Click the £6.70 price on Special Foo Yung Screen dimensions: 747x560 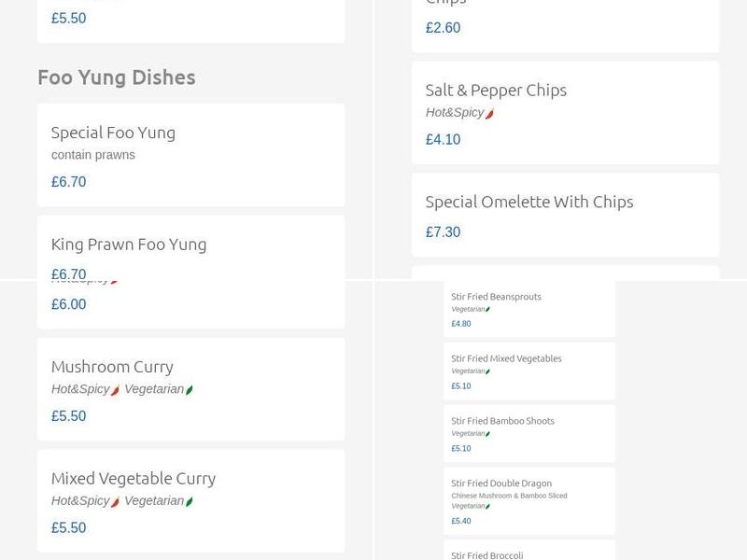(x=68, y=182)
